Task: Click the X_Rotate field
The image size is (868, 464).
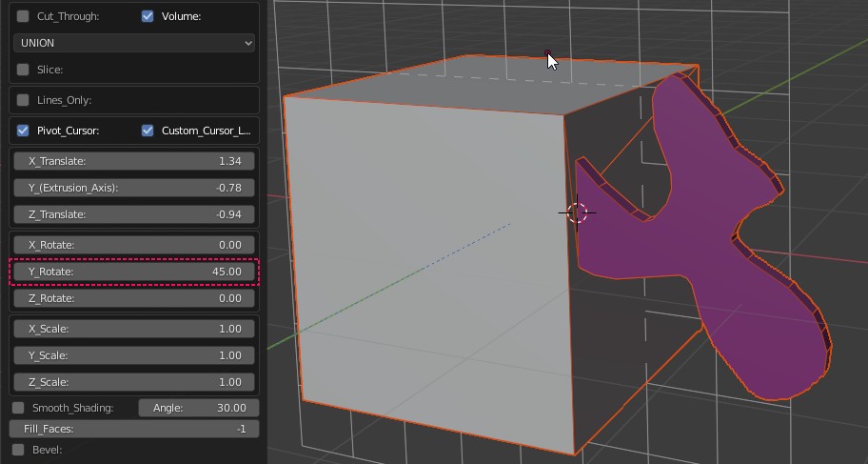Action: [134, 245]
